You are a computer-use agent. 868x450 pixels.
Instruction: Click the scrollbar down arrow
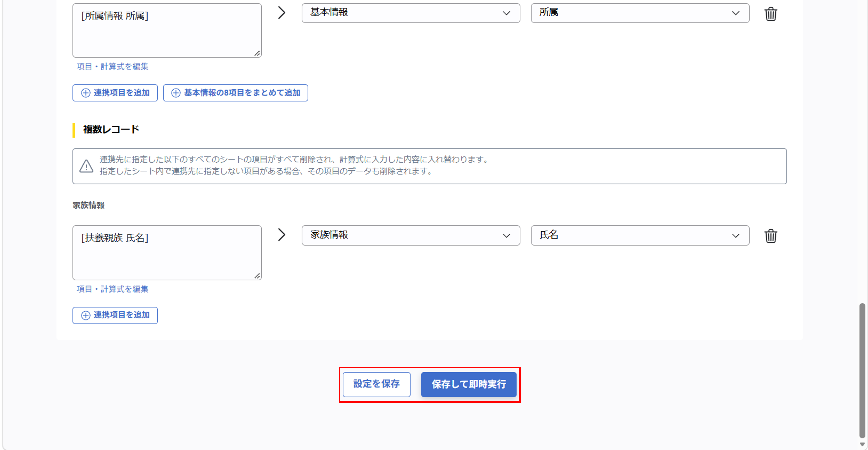[862, 445]
